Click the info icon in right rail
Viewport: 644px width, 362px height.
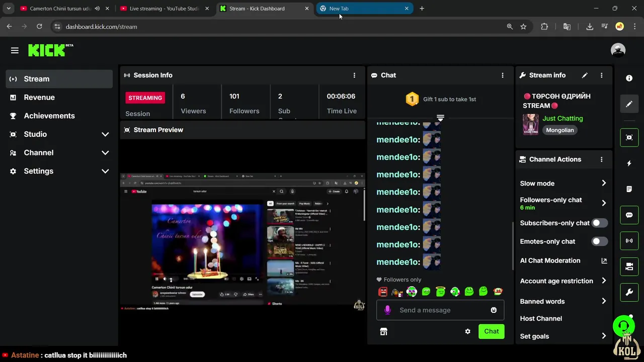(629, 78)
